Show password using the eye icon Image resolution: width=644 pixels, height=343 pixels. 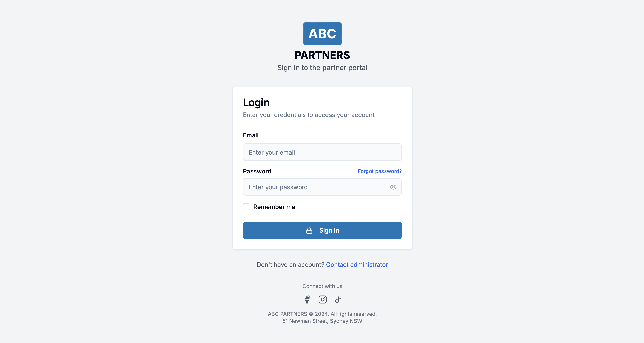393,187
